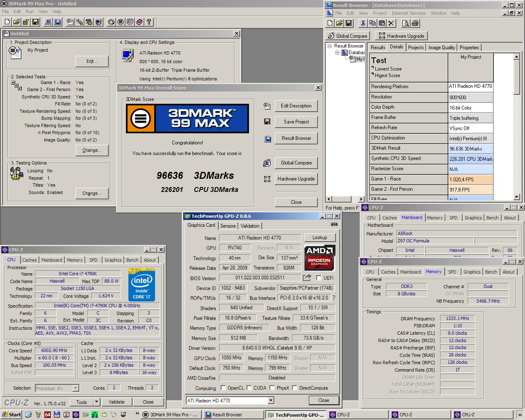
Task: Click the checkboxes selected tests toolbar icon
Action: [80, 22]
